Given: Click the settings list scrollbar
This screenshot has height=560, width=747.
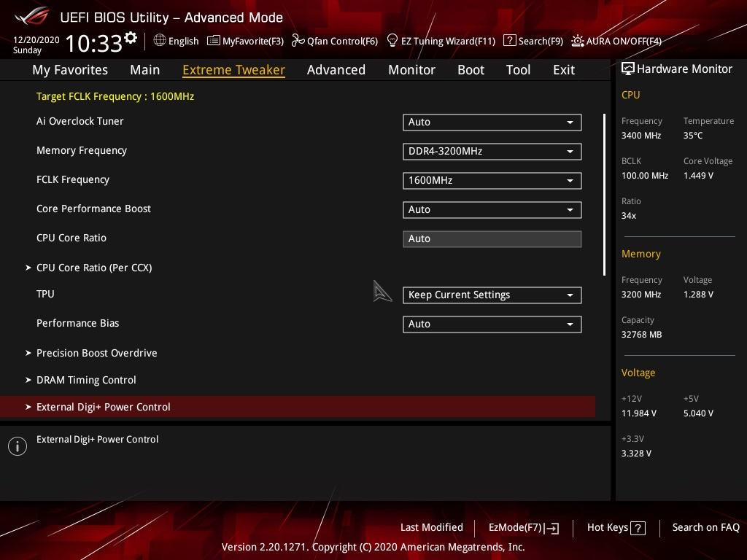Looking at the screenshot, I should (604, 194).
